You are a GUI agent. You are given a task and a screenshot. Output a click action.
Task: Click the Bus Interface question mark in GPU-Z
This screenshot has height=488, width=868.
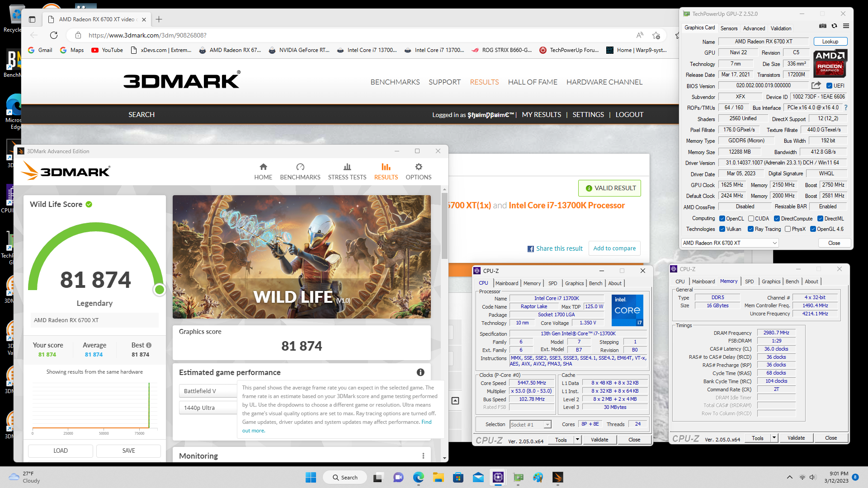846,108
